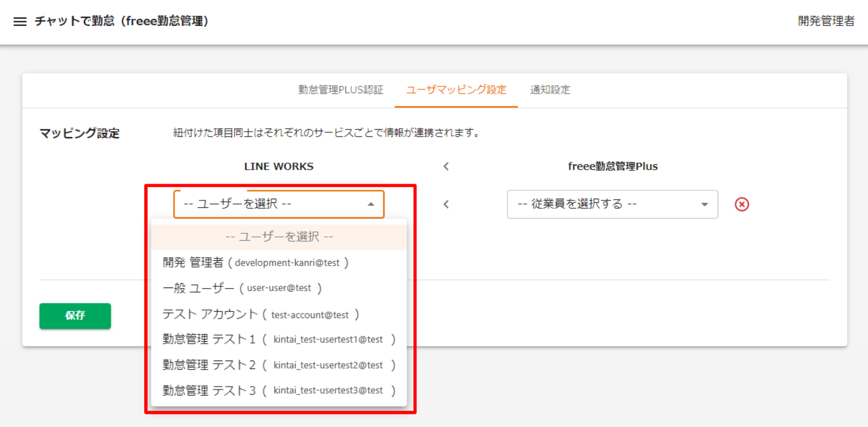Pick テスト アカウント (test-account@test) option
Viewport: 868px width, 427px height.
click(279, 314)
